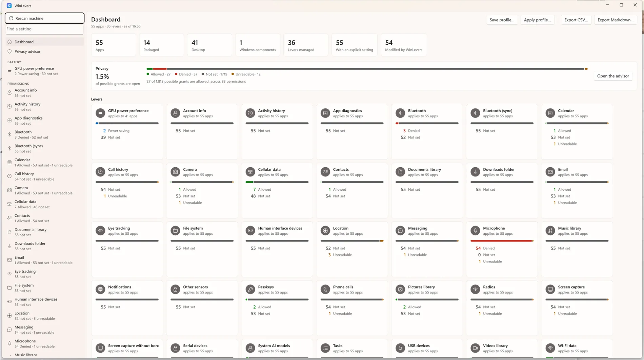Viewport: 644px width, 360px height.
Task: Open the Dashboard sidebar item
Action: pos(44,42)
